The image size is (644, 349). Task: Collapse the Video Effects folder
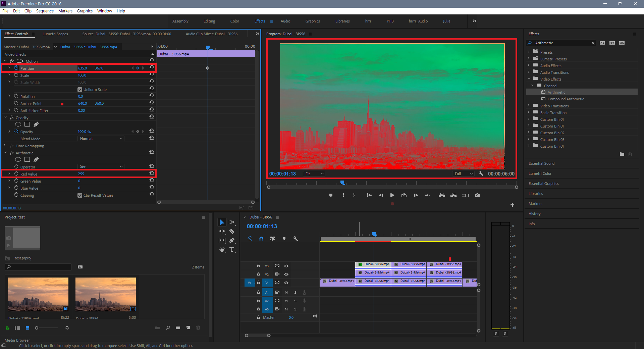tap(529, 79)
